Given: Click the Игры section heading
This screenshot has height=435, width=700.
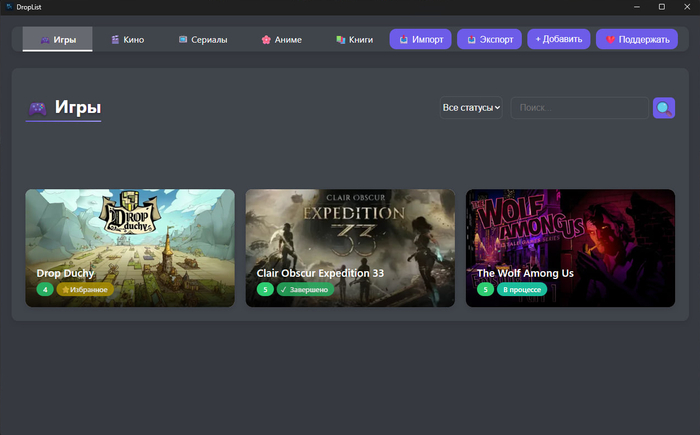Looking at the screenshot, I should click(x=78, y=107).
